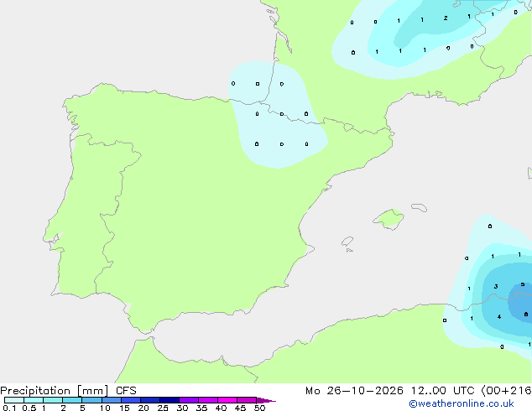Click the 0.1–0.5 mm legend color box
532x411 pixels.
tap(14, 400)
